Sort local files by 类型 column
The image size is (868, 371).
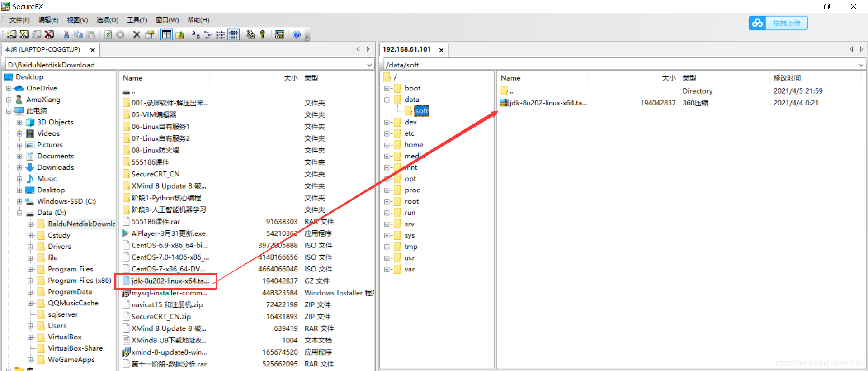click(x=311, y=78)
